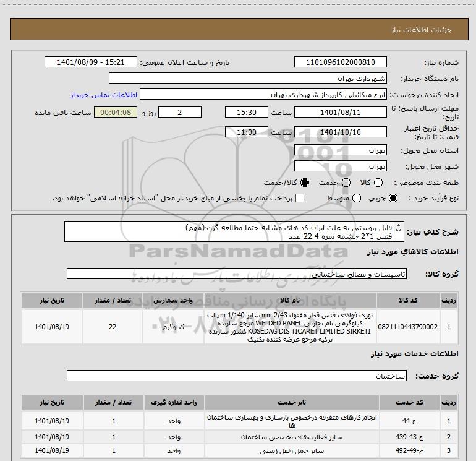This screenshot has height=461, width=476.
Task: Select the جزیی purchase type radio
Action: (x=393, y=198)
